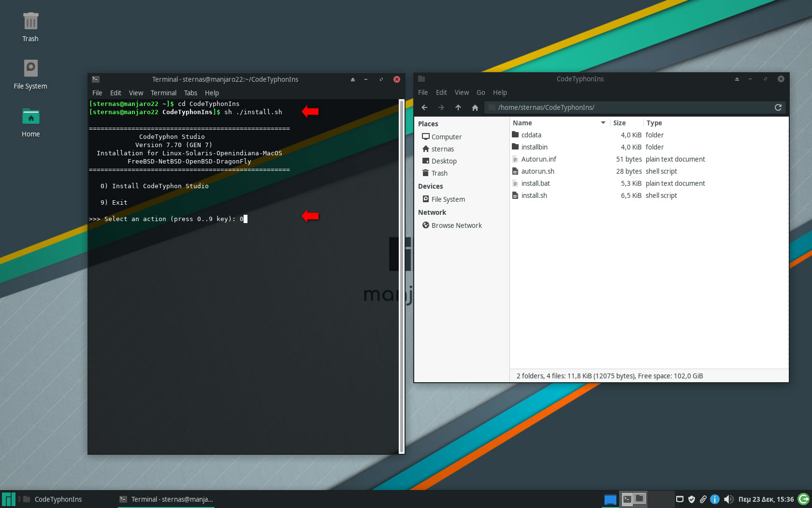This screenshot has height=508, width=812.
Task: Click the '6,5 KiB' size of install.sh
Action: pyautogui.click(x=631, y=195)
